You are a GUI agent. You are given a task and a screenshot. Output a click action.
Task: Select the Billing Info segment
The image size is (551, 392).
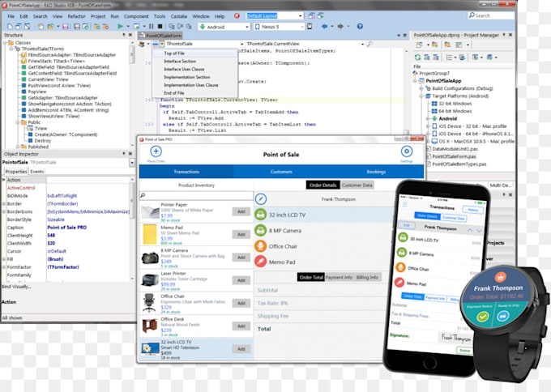(367, 277)
